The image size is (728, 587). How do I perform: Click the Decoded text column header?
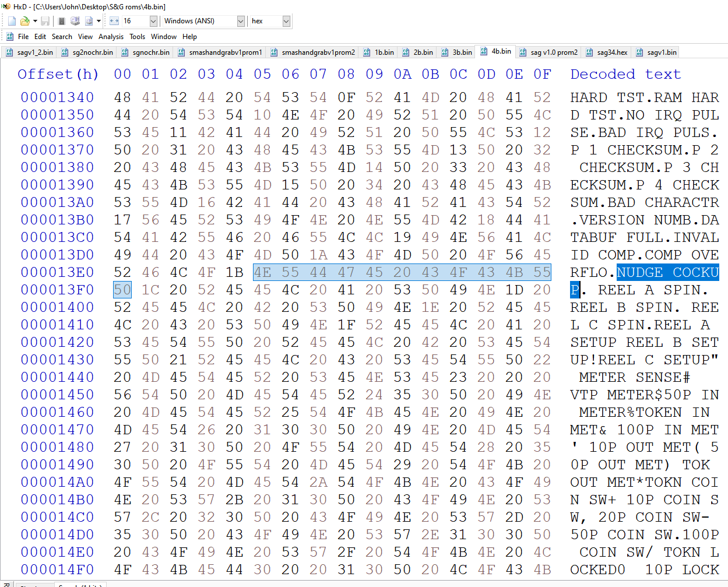[625, 74]
